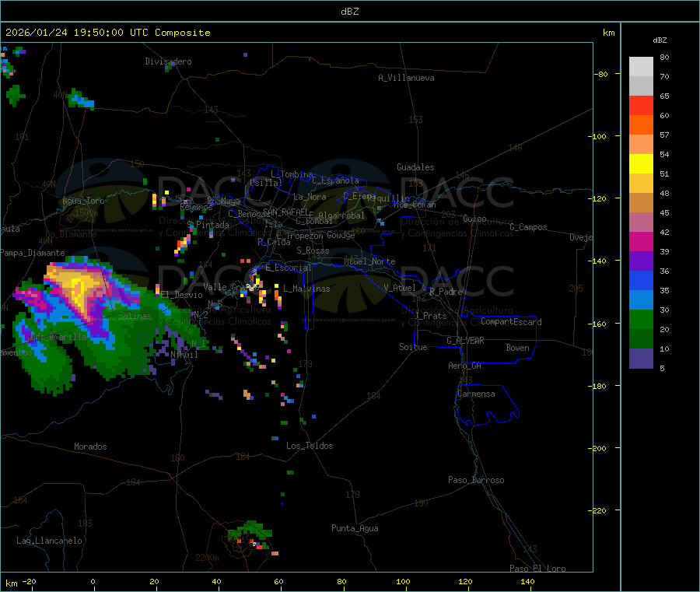Click the Soitue location label
The height and width of the screenshot is (592, 700).
(413, 347)
